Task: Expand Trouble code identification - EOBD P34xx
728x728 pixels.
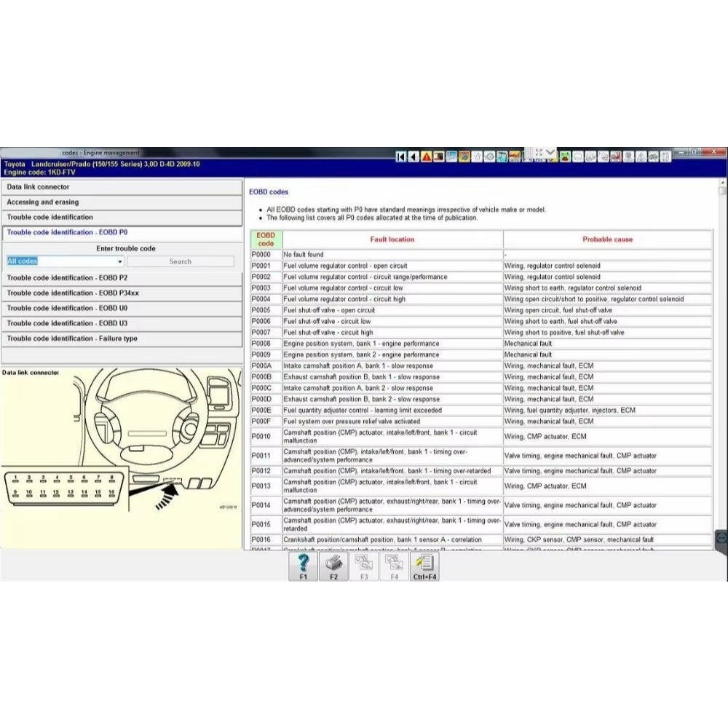Action: click(x=122, y=293)
